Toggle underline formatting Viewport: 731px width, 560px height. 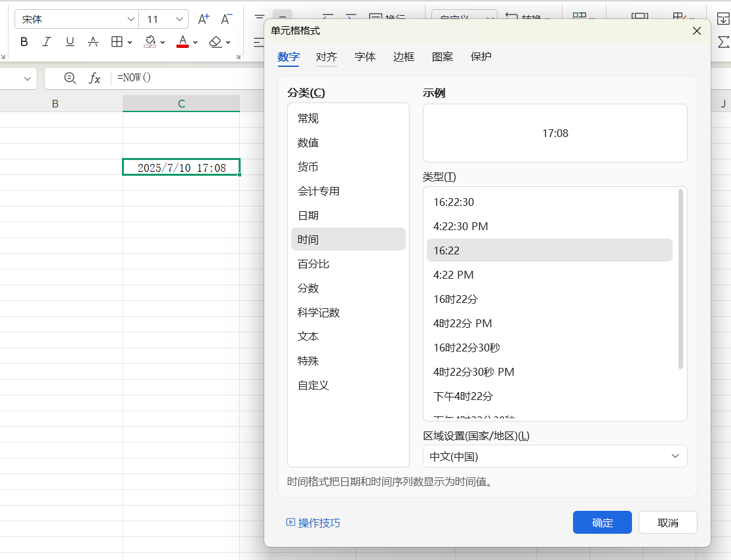pos(69,41)
